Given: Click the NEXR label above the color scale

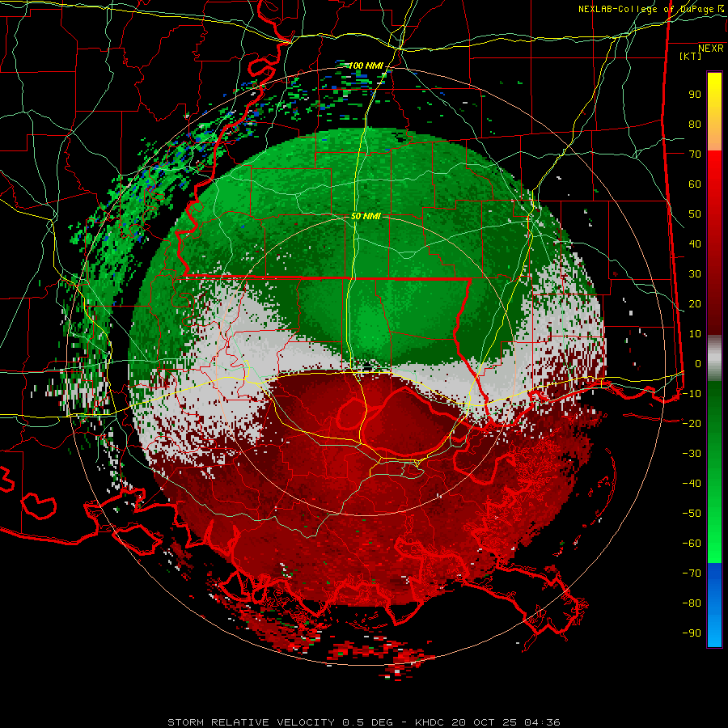Looking at the screenshot, I should tap(711, 49).
